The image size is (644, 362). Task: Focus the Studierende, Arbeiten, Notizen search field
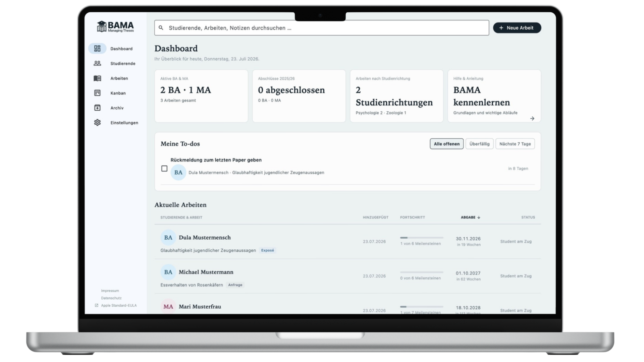click(321, 28)
